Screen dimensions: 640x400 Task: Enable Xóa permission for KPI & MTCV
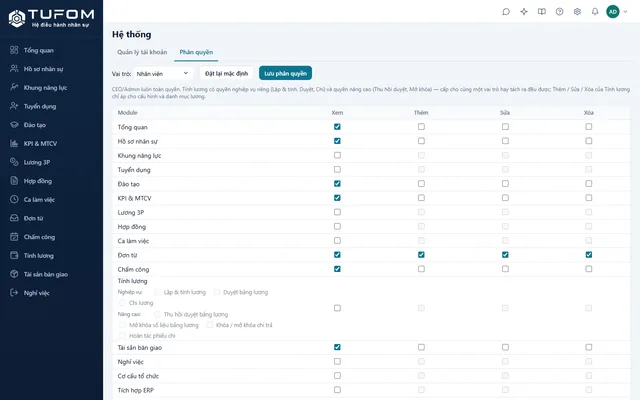(x=589, y=198)
